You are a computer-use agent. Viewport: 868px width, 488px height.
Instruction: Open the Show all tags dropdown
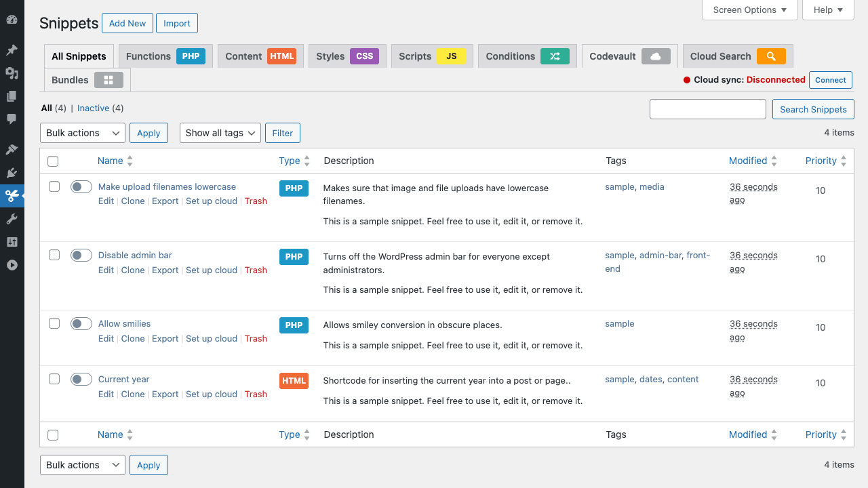tap(220, 133)
